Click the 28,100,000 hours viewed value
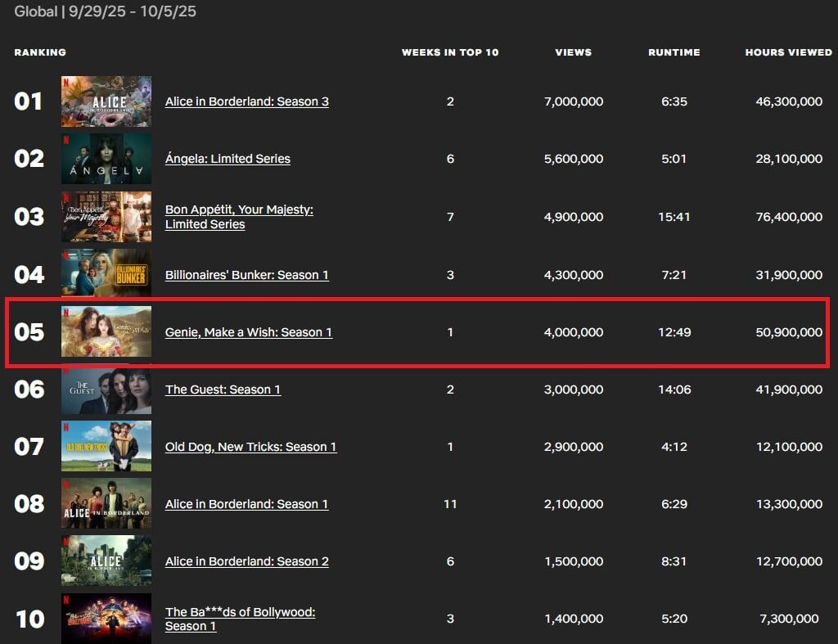The height and width of the screenshot is (644, 838). click(x=789, y=159)
